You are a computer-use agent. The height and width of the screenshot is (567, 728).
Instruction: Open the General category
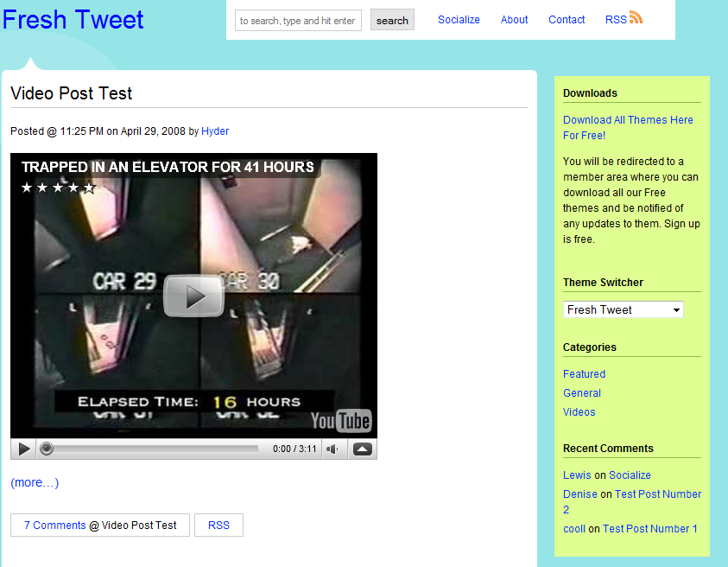tap(582, 393)
